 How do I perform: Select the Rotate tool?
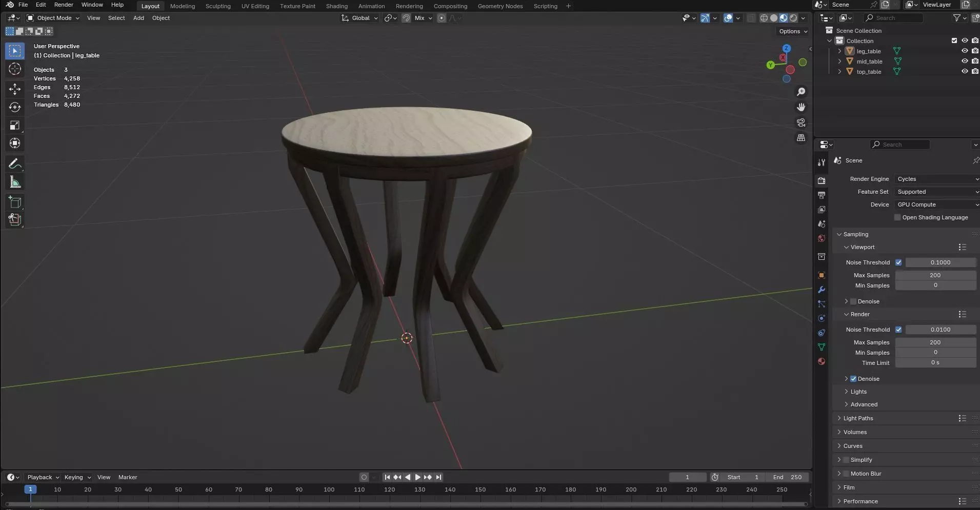15,107
